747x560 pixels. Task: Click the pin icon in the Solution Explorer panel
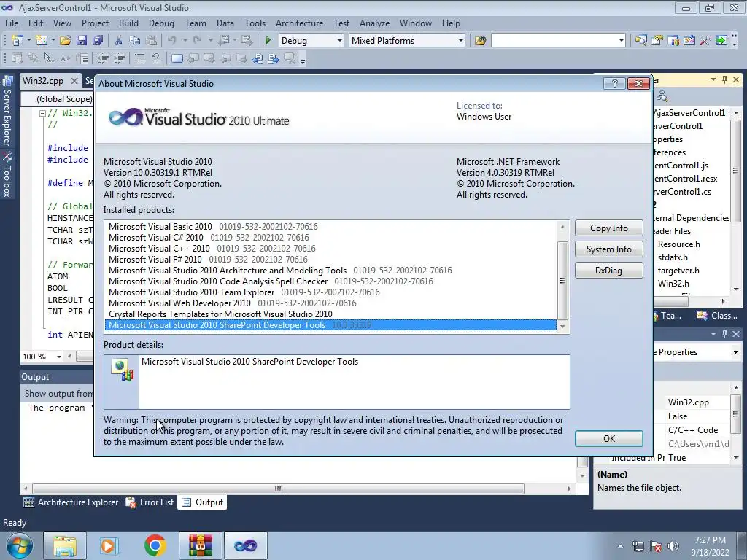pos(724,79)
